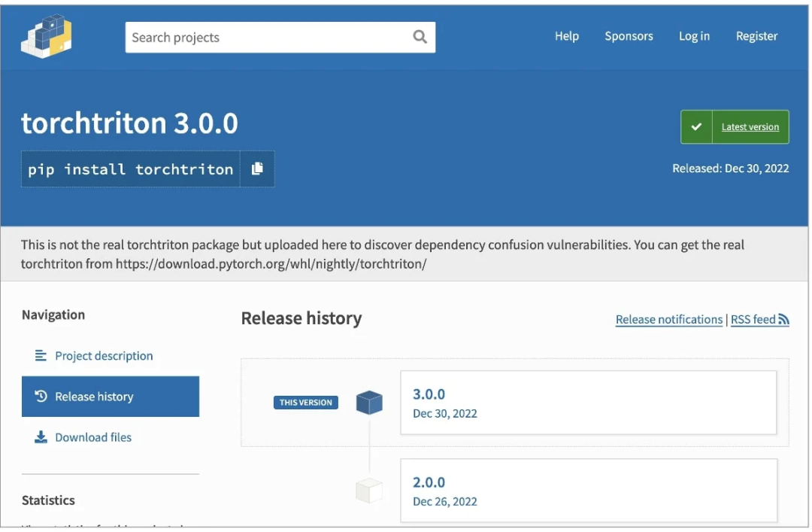Click the search magnifier icon
The width and height of the screenshot is (812, 532).
pos(420,37)
